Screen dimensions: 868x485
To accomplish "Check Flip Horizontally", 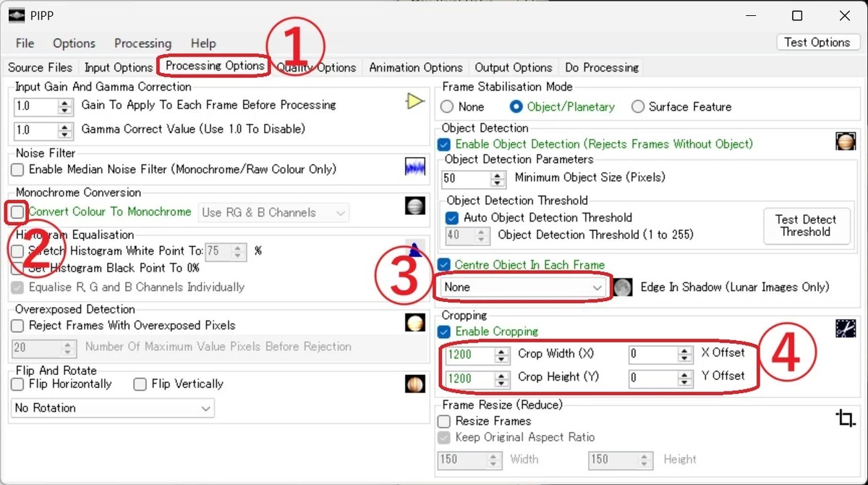I will point(17,384).
